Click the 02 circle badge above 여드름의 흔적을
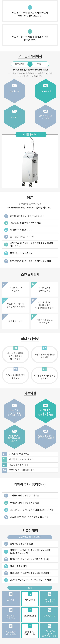 point(30,32)
